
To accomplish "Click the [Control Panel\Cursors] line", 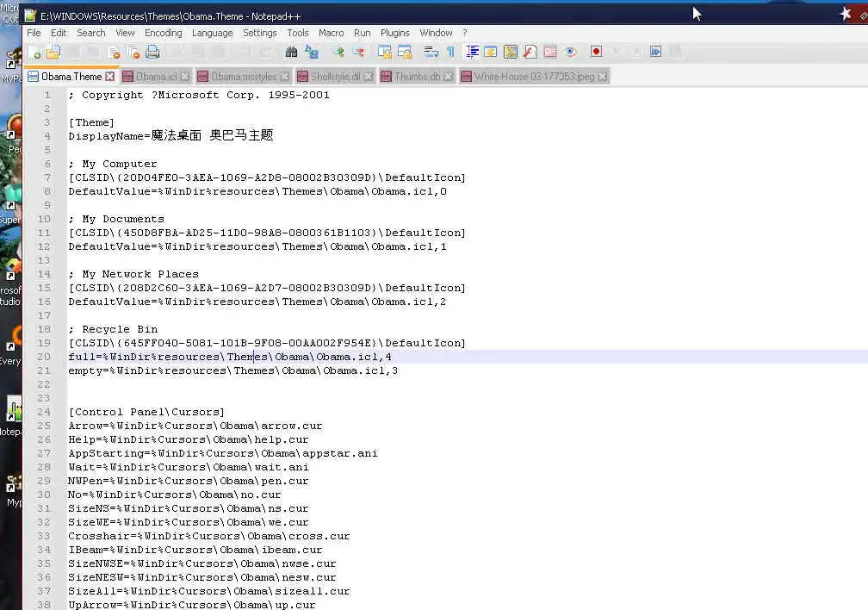I will pyautogui.click(x=146, y=412).
